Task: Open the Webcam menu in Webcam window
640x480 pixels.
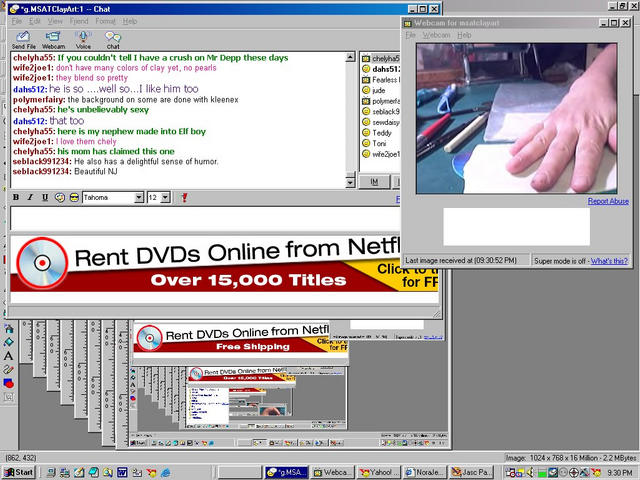Action: click(x=436, y=35)
